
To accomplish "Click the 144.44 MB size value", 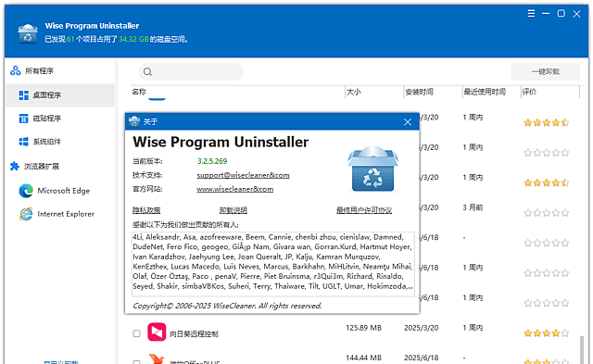I will click(363, 358).
